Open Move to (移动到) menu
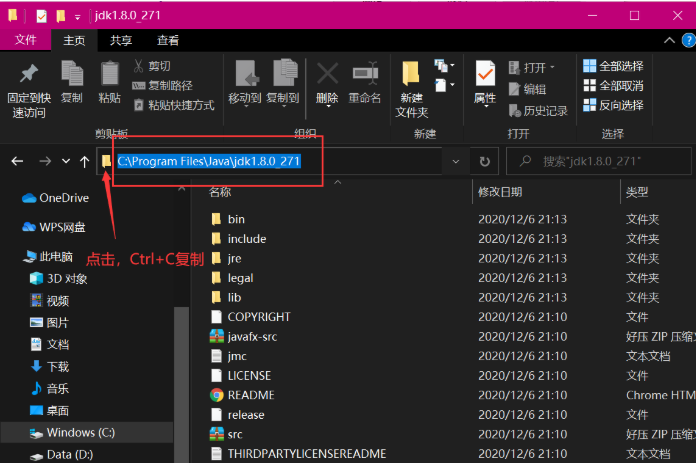Viewport: 696px width, 463px height. point(245,83)
